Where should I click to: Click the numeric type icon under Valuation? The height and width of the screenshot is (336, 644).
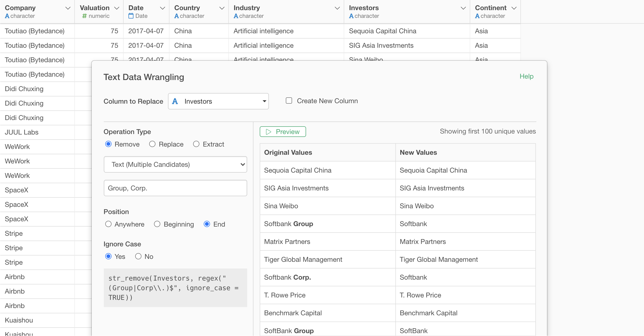coord(84,16)
